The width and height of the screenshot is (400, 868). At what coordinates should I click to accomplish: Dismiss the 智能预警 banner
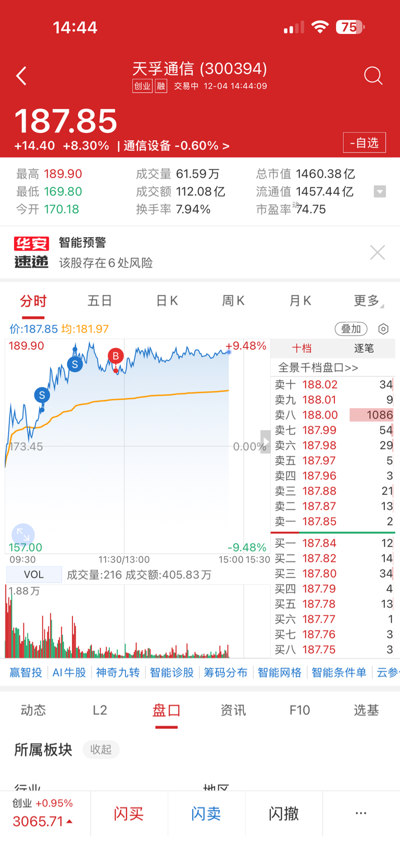378,252
